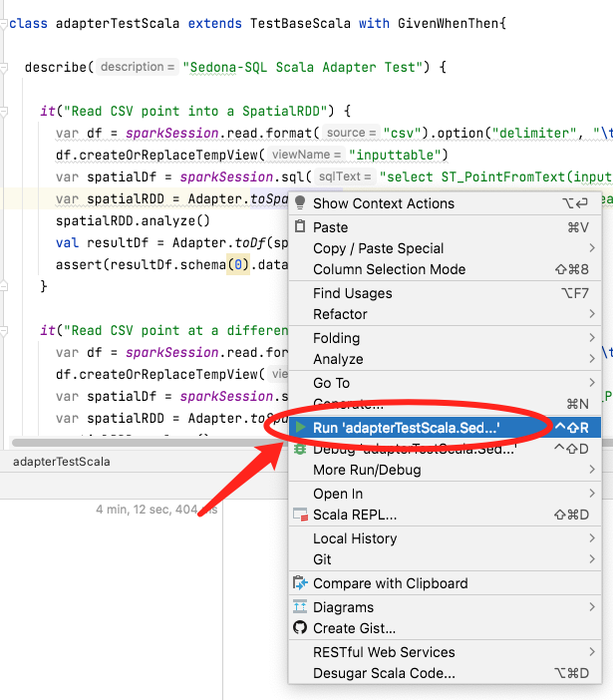Click the adapterTestScala breadcrumb
The width and height of the screenshot is (613, 700).
[x=62, y=462]
